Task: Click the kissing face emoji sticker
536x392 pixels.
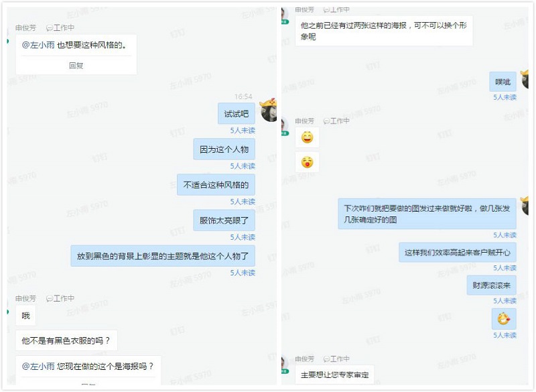Action: click(307, 162)
